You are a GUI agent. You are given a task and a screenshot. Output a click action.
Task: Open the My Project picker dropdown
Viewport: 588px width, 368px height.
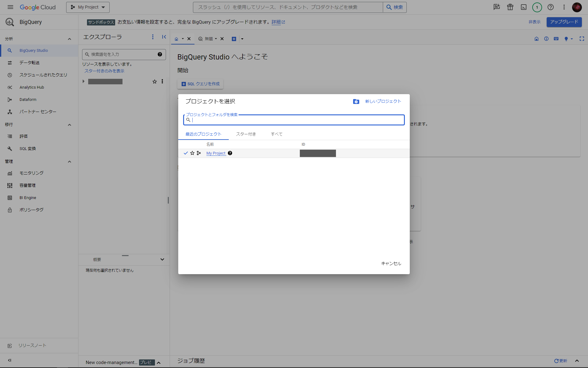[x=88, y=7]
